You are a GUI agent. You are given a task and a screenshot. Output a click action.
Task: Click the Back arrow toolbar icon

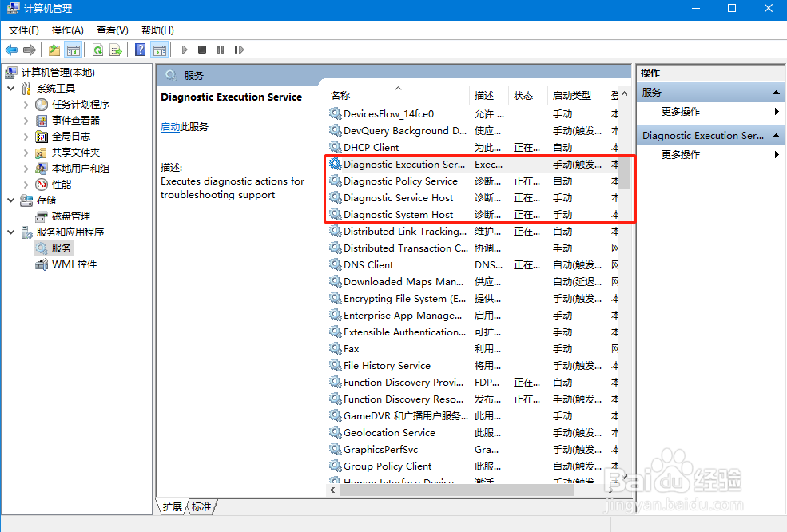[x=11, y=50]
